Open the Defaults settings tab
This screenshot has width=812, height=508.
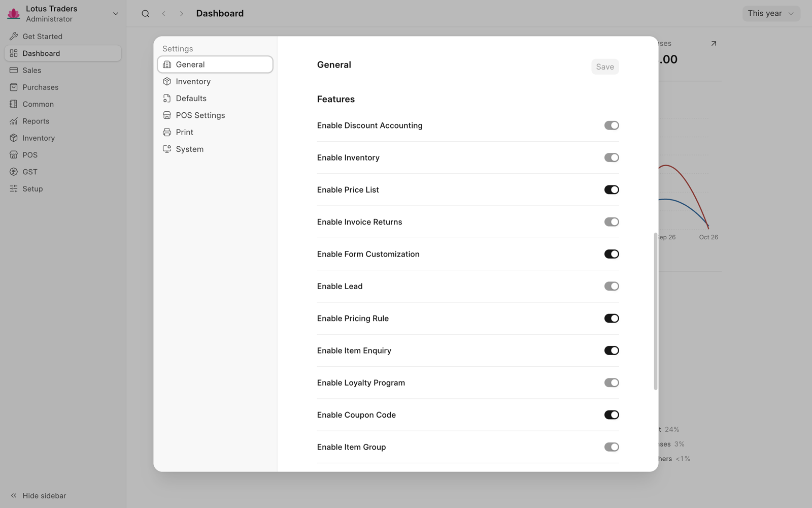[215, 99]
